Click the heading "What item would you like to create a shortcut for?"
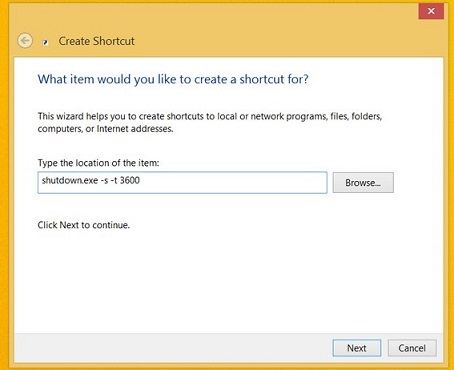Viewport: 454px width, 370px height. [x=173, y=79]
